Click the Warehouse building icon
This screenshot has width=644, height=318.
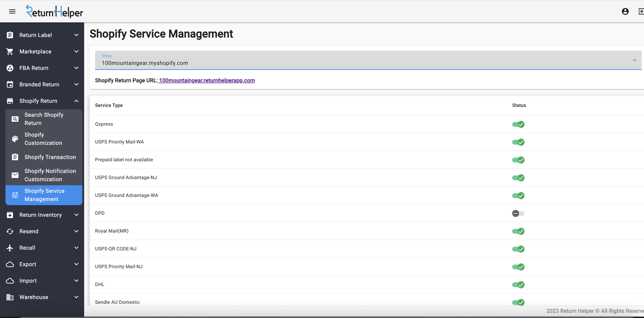click(x=10, y=297)
